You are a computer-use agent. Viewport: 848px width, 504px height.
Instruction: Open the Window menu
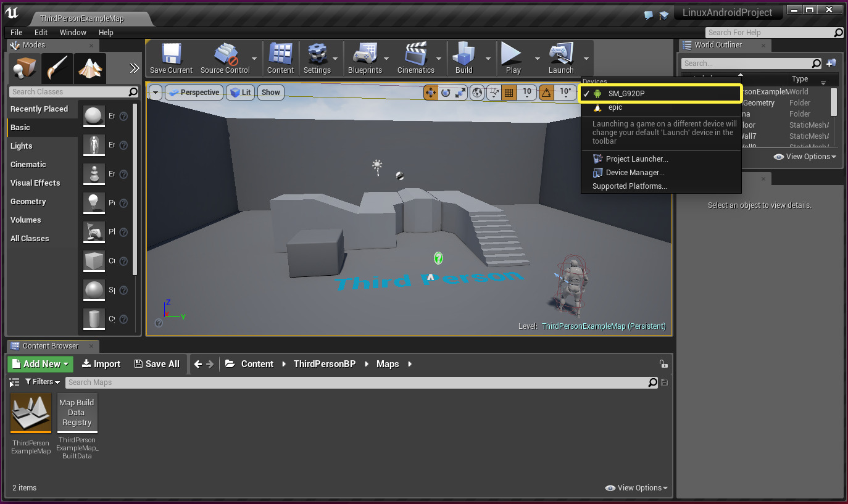click(73, 32)
